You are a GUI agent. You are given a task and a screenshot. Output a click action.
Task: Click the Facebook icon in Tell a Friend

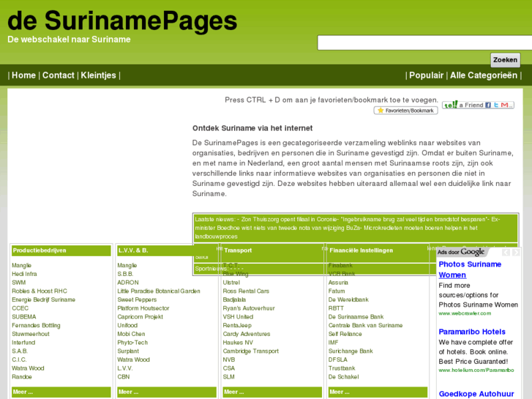coord(488,105)
